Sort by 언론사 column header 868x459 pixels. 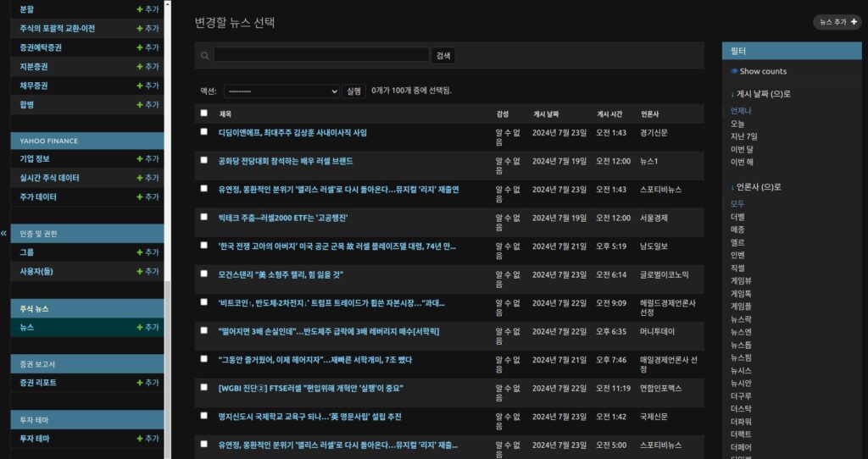point(650,114)
